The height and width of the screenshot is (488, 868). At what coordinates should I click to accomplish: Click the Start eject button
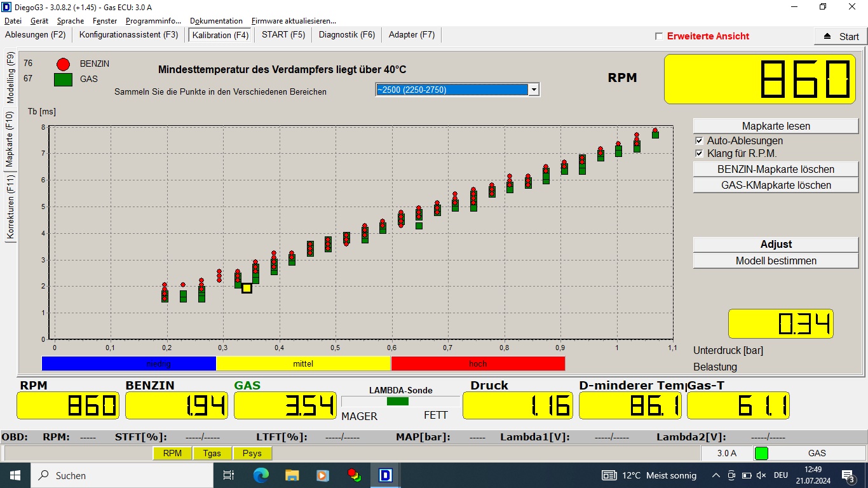pyautogui.click(x=841, y=36)
